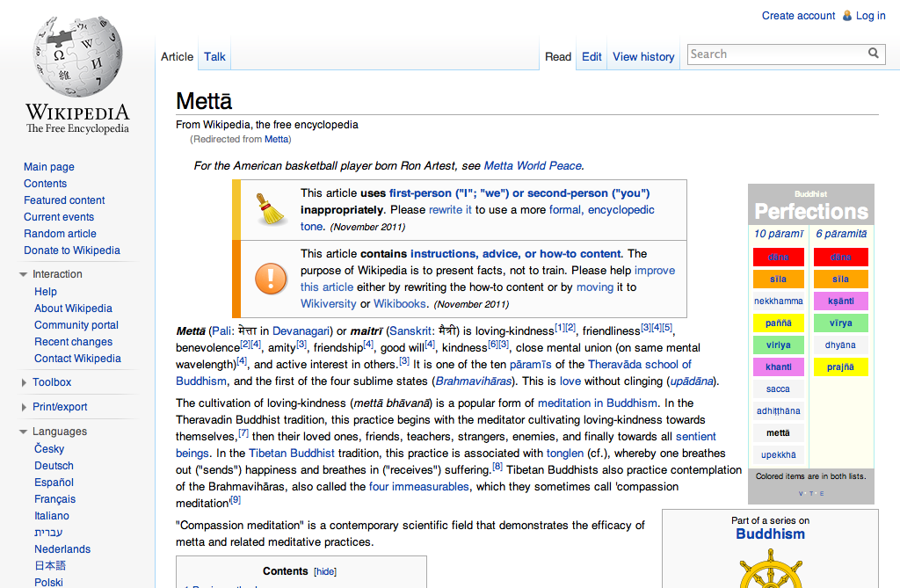The width and height of the screenshot is (900, 588).
Task: Switch language to Deutsch
Action: click(x=54, y=466)
